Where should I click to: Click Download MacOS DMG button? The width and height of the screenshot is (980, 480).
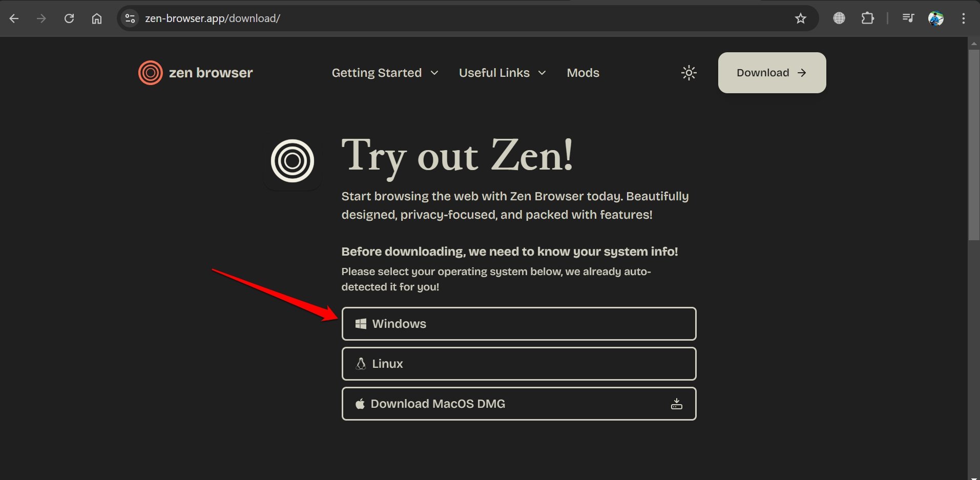coord(519,404)
